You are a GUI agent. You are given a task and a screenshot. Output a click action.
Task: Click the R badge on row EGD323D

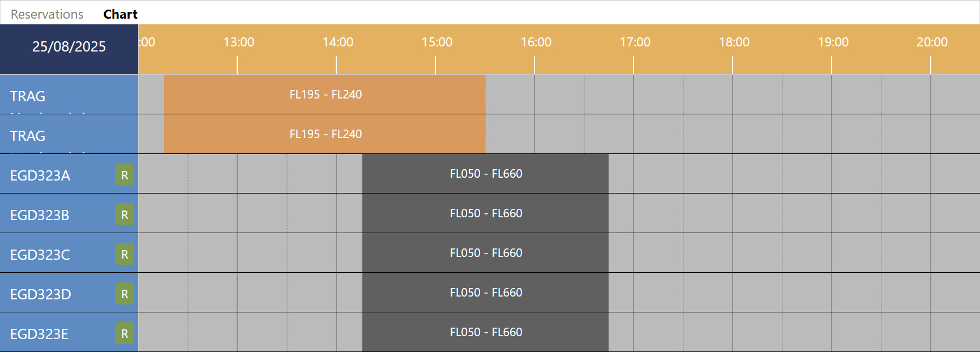[x=124, y=294]
